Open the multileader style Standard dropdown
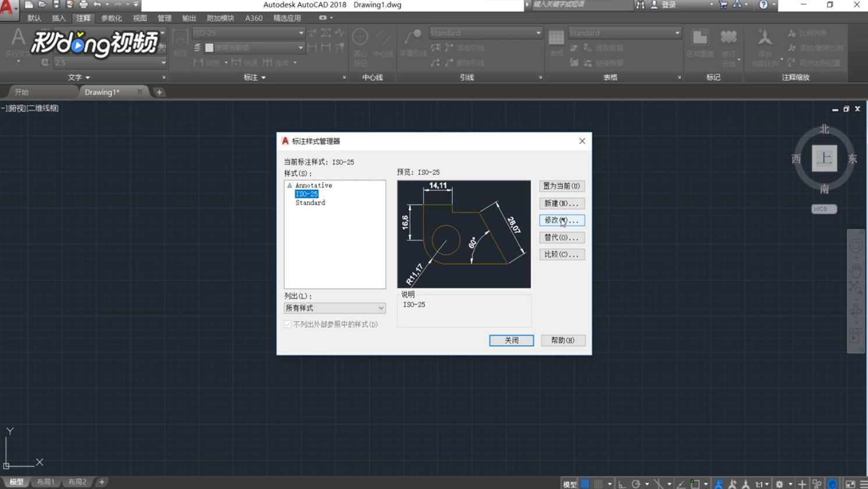Viewport: 868px width, 489px height. click(486, 33)
